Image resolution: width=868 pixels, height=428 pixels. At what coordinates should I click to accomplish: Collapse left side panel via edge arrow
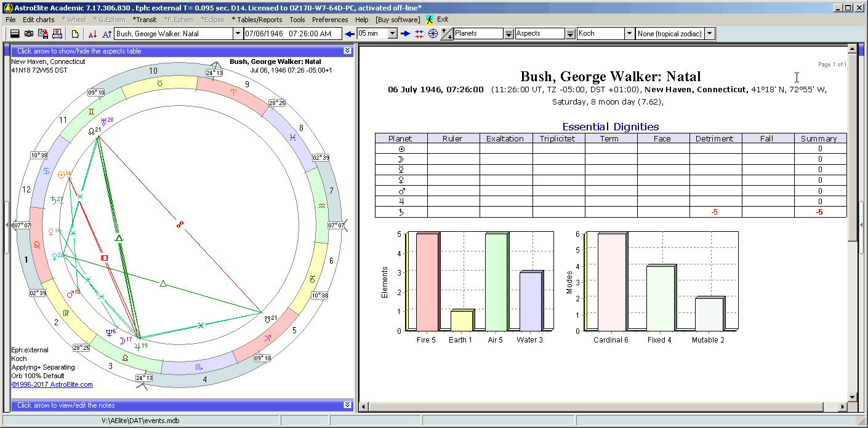coord(7,225)
